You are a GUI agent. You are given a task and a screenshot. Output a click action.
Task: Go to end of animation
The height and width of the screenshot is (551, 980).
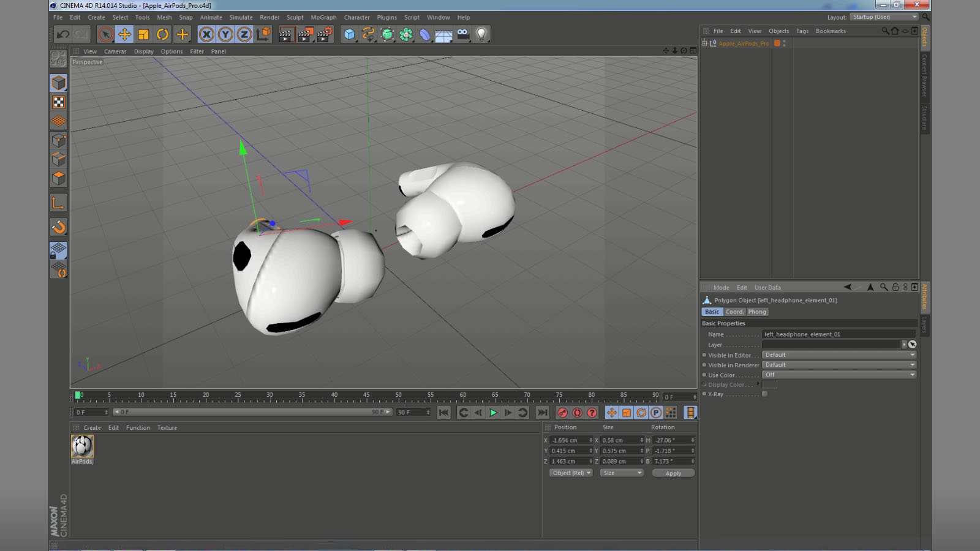543,413
